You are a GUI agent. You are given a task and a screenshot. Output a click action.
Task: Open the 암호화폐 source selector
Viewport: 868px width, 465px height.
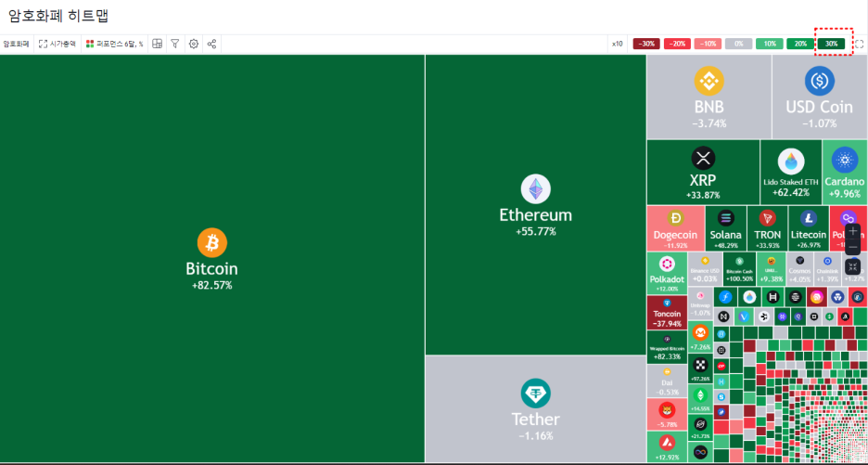point(16,44)
